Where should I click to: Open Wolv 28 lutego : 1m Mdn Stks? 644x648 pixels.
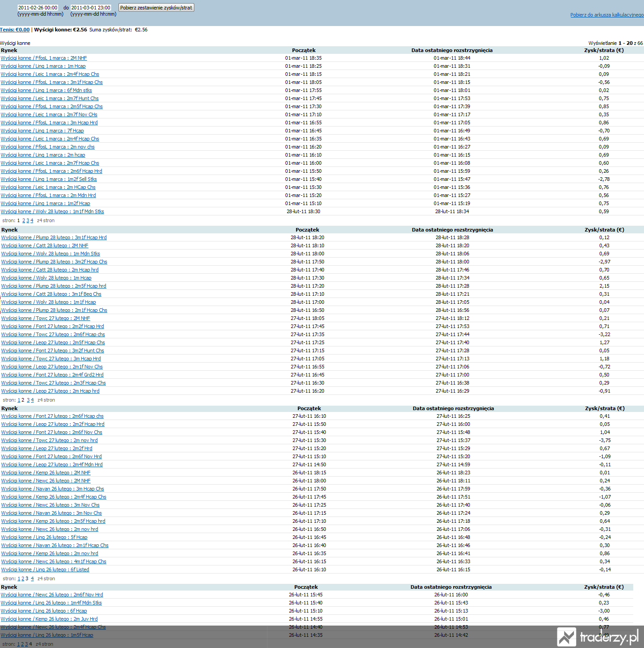click(51, 254)
